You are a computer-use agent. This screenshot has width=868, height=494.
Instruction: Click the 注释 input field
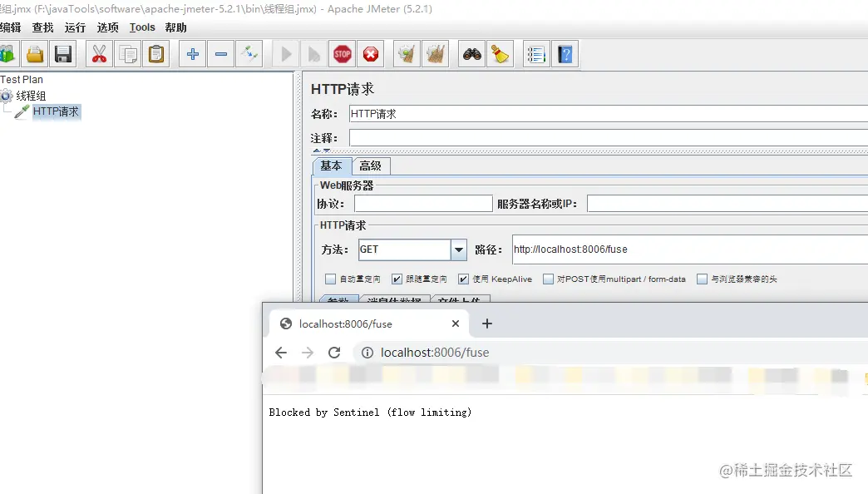[609, 138]
